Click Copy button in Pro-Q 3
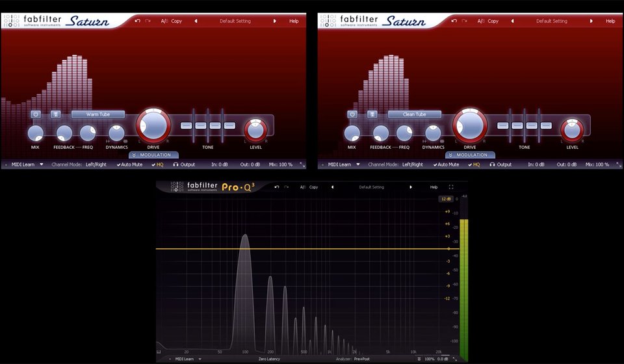 click(313, 187)
